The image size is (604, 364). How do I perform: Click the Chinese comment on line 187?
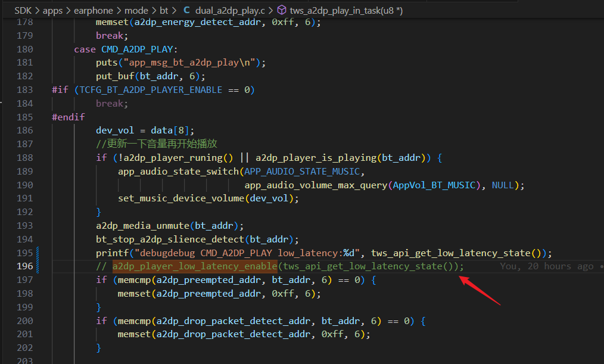tap(157, 144)
